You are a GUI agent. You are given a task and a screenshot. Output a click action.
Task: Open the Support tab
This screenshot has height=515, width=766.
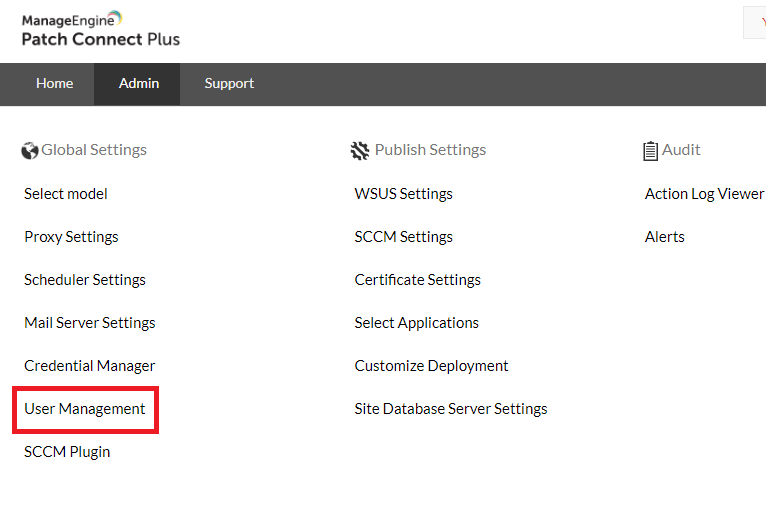coord(229,84)
